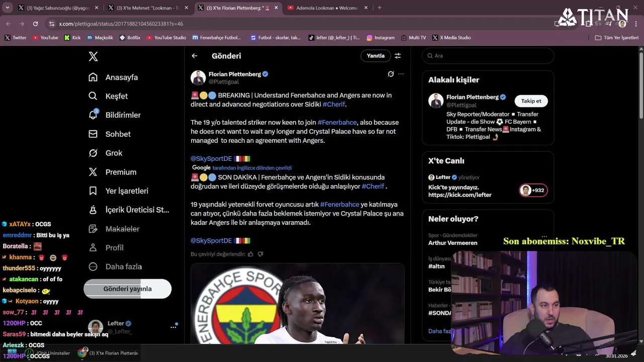Open @Plettigoal handle on the post
Viewport: 644px width, 362px height.
[x=223, y=82]
